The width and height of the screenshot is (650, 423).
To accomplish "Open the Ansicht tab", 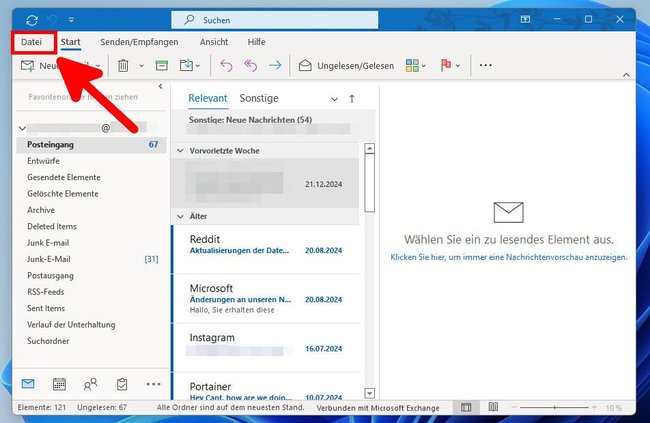I will [x=214, y=42].
